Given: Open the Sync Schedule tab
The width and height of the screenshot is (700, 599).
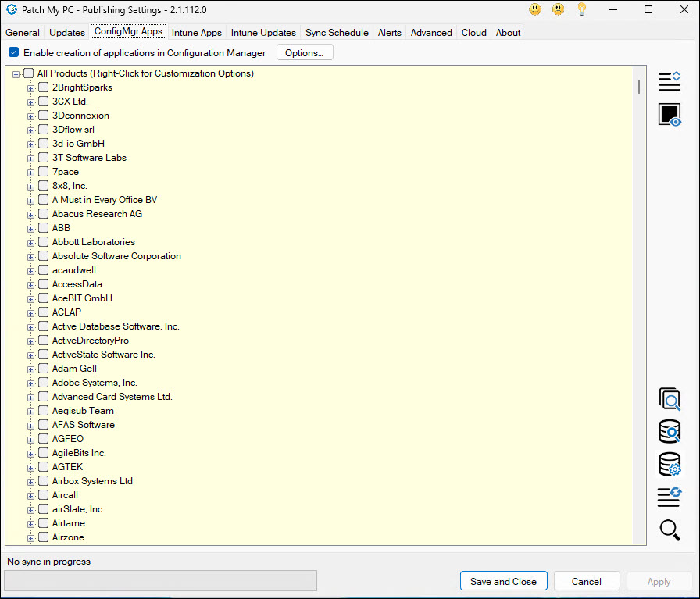Looking at the screenshot, I should coord(337,33).
